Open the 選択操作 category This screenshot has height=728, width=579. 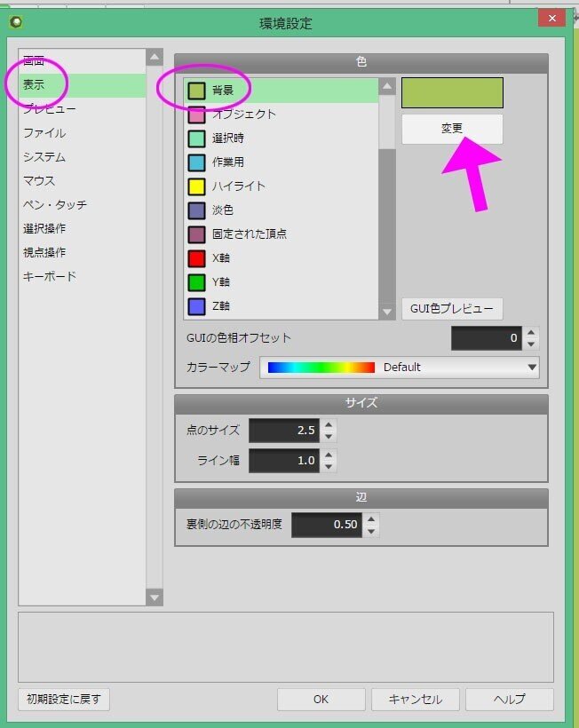pyautogui.click(x=82, y=228)
